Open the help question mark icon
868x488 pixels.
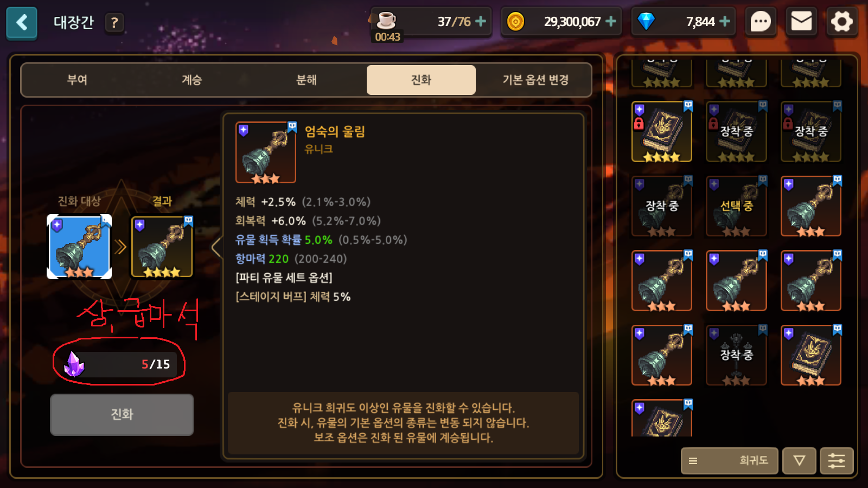[114, 23]
